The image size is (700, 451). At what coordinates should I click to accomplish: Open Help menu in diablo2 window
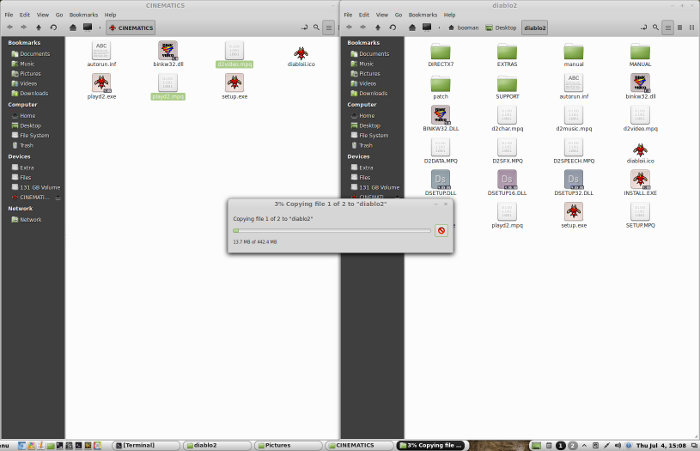pyautogui.click(x=450, y=15)
